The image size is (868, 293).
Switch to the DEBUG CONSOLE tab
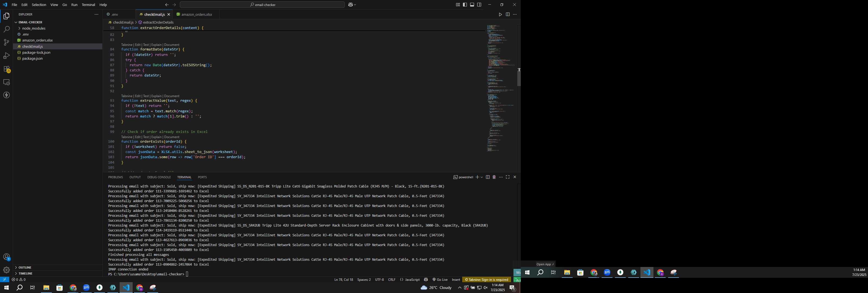tap(159, 177)
